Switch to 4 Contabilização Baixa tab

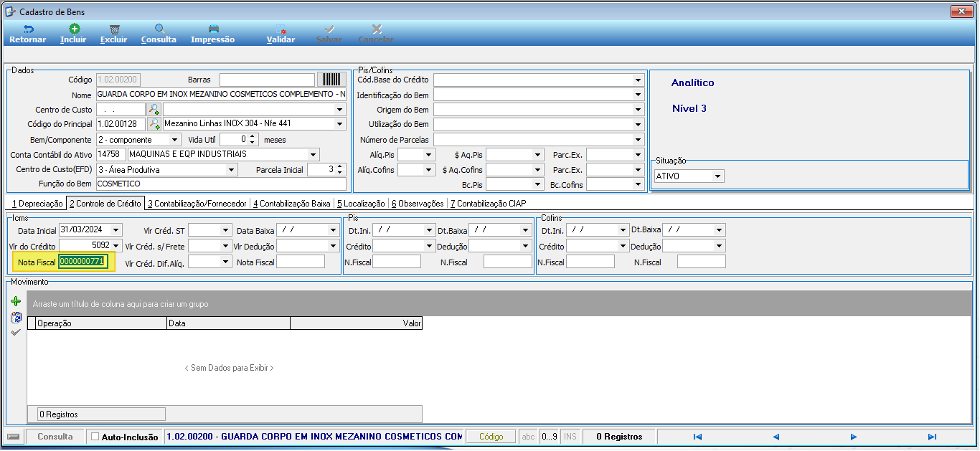click(292, 204)
